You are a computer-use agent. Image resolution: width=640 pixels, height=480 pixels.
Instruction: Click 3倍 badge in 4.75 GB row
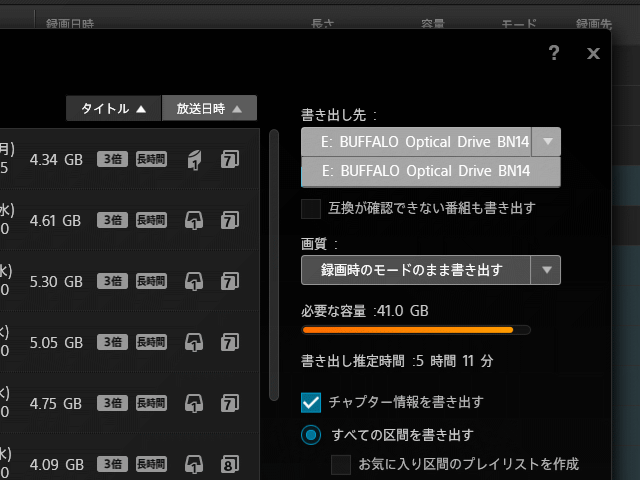(112, 403)
